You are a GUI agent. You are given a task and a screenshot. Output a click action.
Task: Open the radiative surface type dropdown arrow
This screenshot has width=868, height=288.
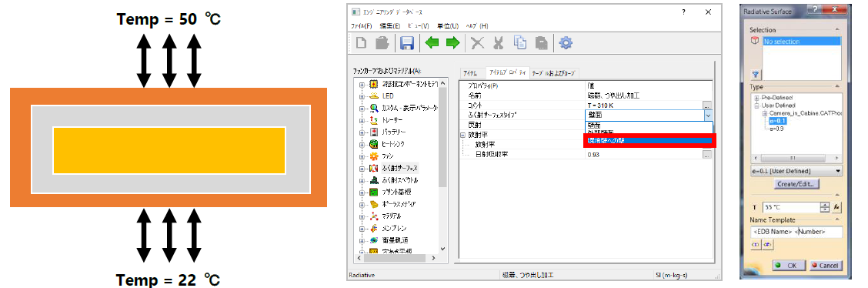[707, 116]
